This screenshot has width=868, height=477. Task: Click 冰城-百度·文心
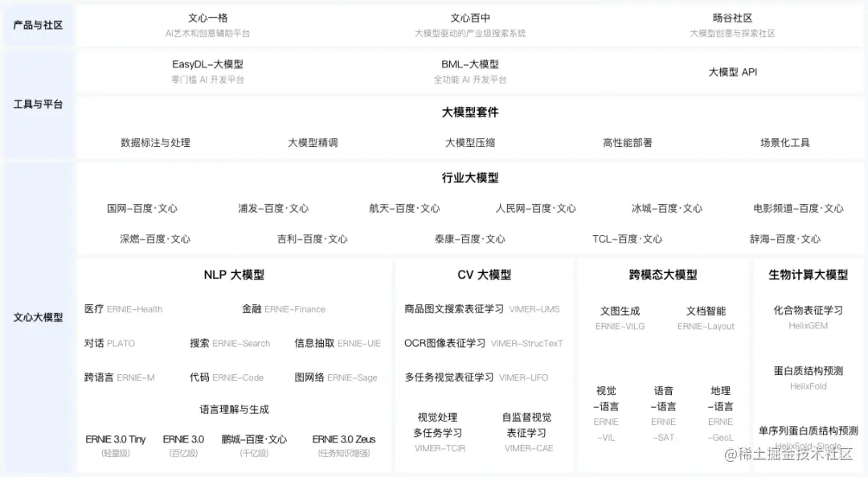pyautogui.click(x=667, y=209)
